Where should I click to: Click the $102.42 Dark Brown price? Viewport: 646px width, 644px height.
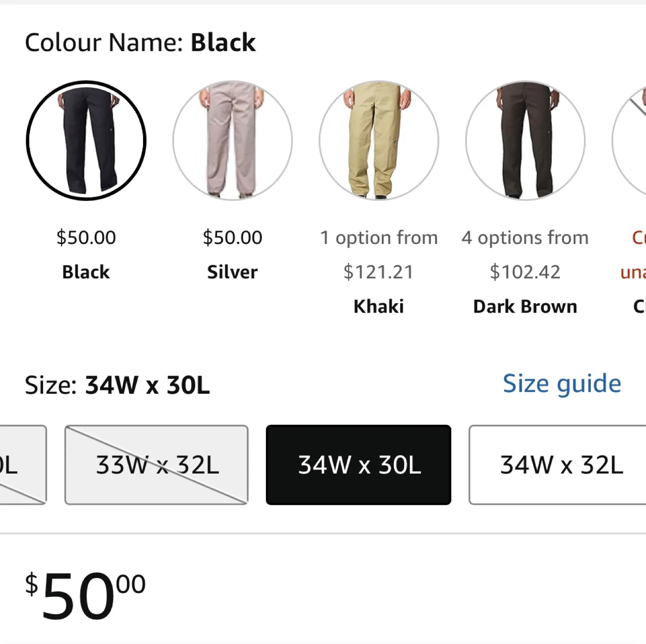click(525, 272)
